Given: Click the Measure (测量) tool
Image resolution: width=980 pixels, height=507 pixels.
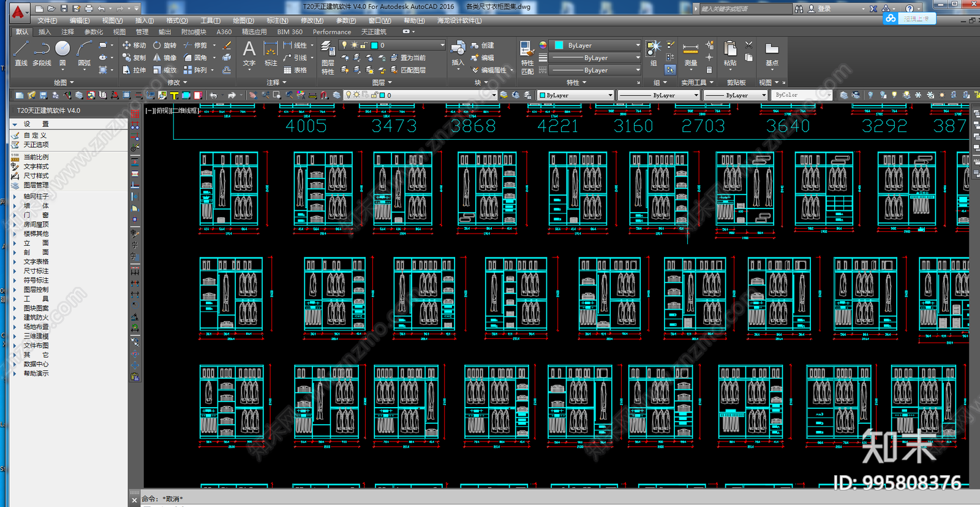Looking at the screenshot, I should [x=691, y=54].
